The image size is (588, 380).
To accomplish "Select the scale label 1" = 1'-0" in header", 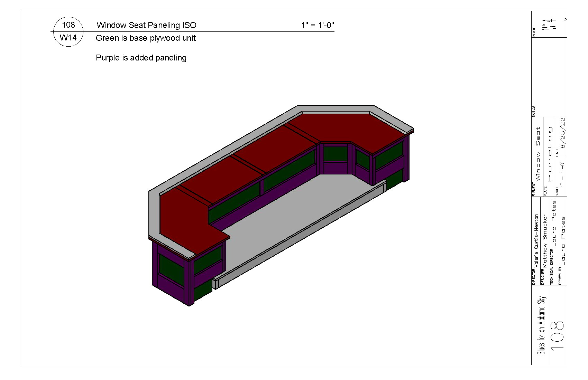I will 318,25.
